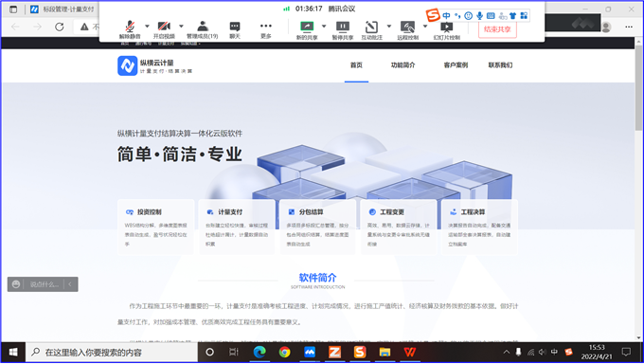The height and width of the screenshot is (364, 644).
Task: Pause screen sharing
Action: 343,29
